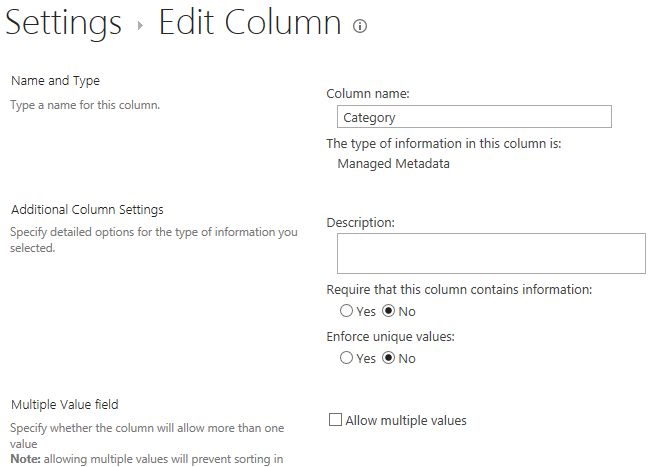Viewport: 655px width, 467px height.
Task: Click the Additional Column Settings heading
Action: [87, 210]
